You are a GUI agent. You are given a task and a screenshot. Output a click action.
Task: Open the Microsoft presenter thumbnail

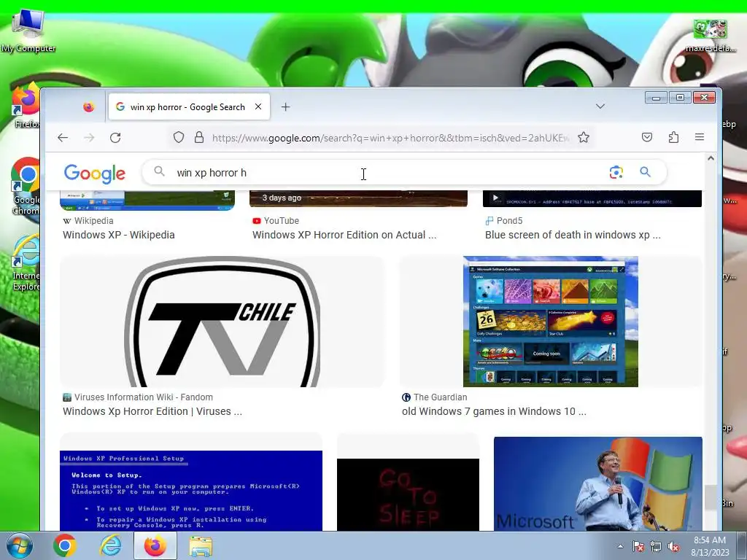pyautogui.click(x=598, y=483)
